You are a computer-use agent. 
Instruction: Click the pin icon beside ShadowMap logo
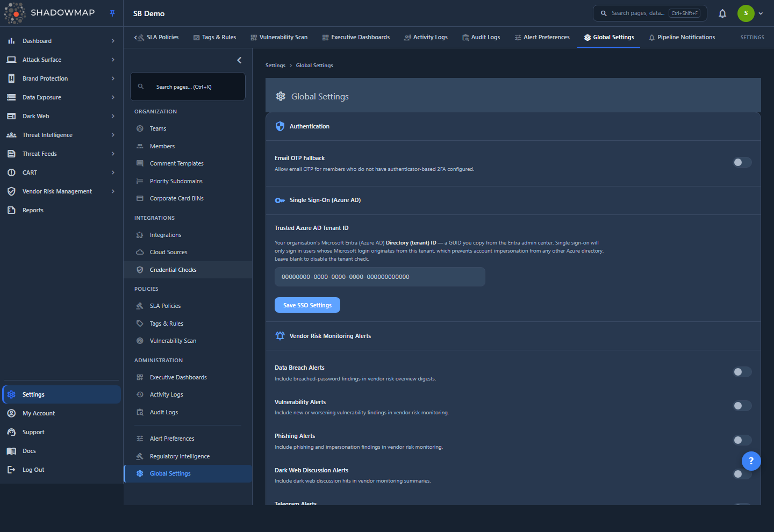tap(112, 13)
